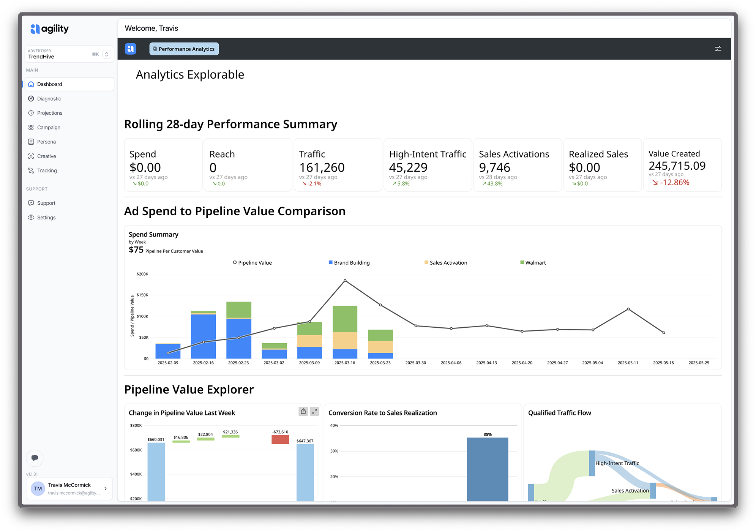
Task: Open the chat bubble feedback icon
Action: [35, 458]
